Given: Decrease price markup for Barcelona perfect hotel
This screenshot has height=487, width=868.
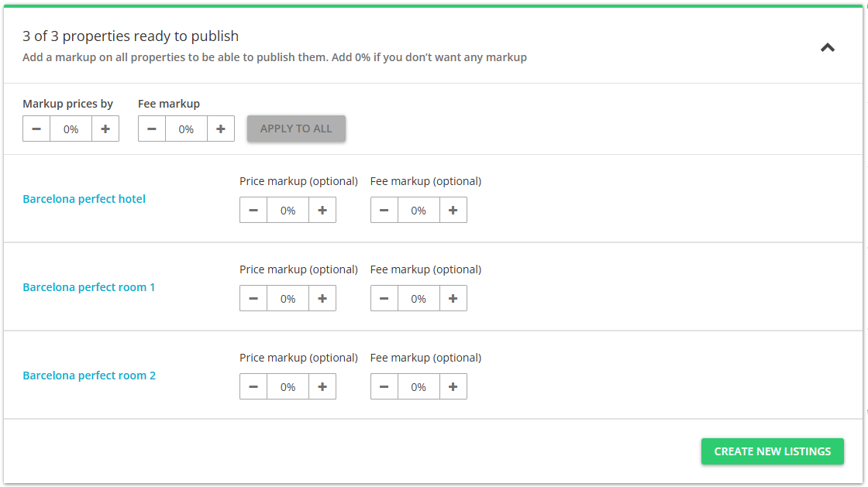Looking at the screenshot, I should [x=253, y=211].
